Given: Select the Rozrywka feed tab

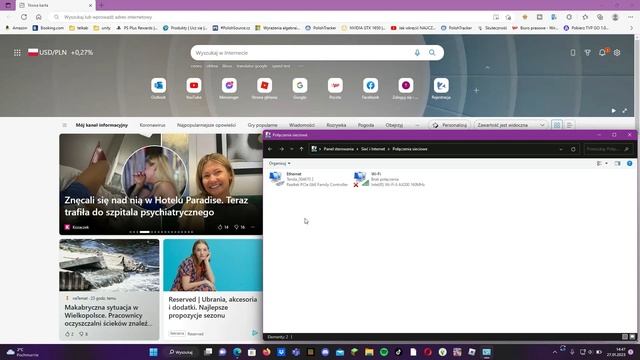Looking at the screenshot, I should coord(336,125).
